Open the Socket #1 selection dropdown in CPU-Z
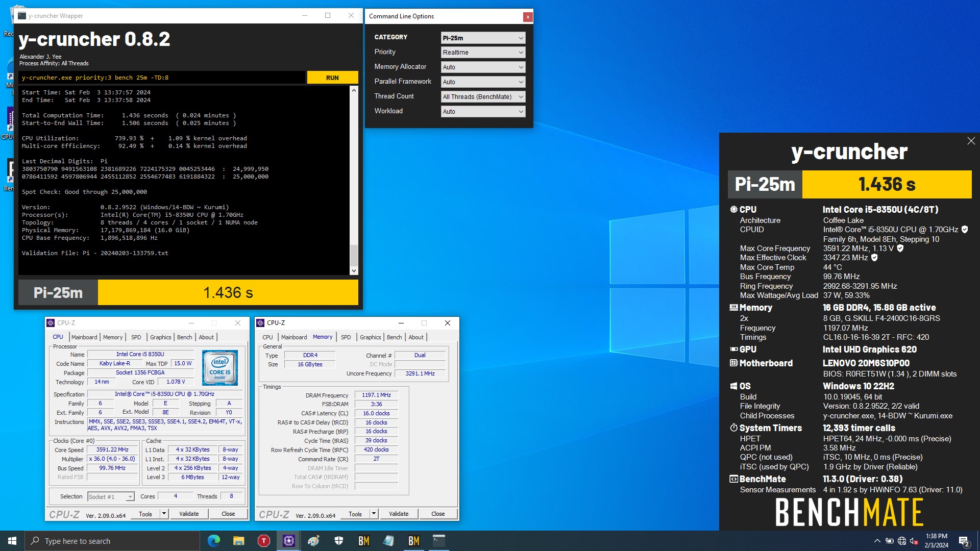This screenshot has height=551, width=980. pos(111,496)
